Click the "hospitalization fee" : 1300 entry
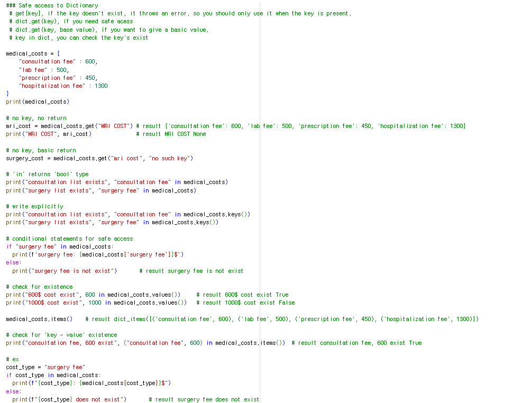This screenshot has height=403, width=532. [63, 86]
